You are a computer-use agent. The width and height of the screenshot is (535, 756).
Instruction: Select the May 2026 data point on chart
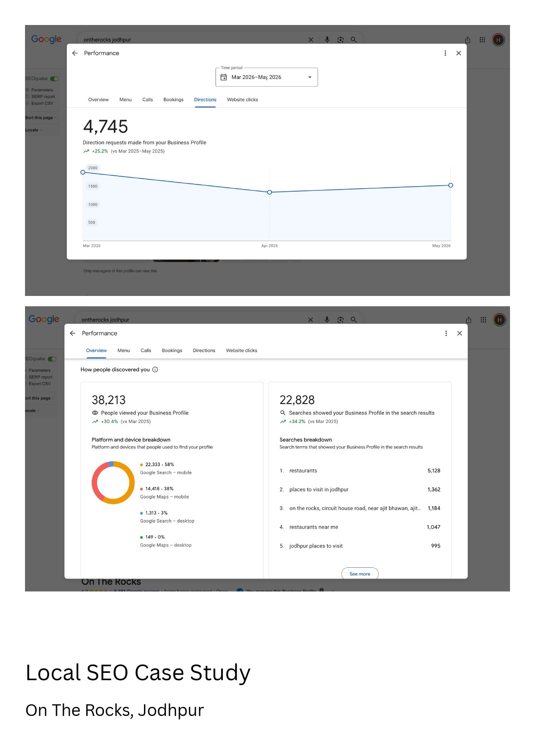[451, 185]
